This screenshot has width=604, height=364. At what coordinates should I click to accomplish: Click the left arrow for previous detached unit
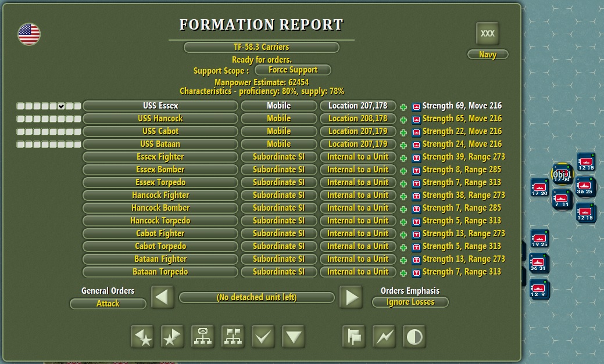pyautogui.click(x=162, y=297)
